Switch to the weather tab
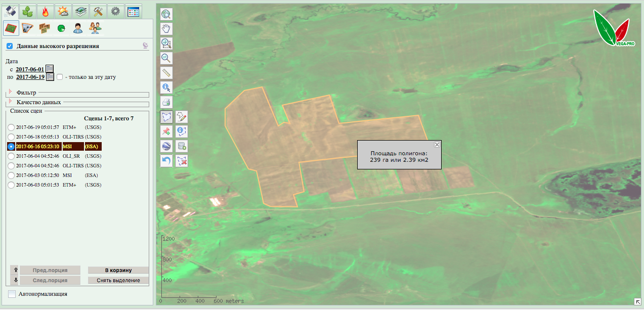 [x=63, y=11]
